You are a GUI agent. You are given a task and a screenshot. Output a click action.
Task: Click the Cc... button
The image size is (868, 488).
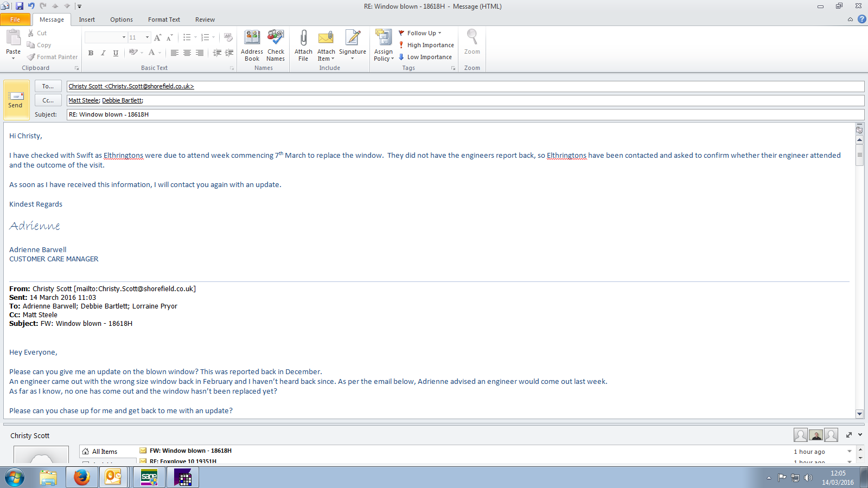click(48, 100)
